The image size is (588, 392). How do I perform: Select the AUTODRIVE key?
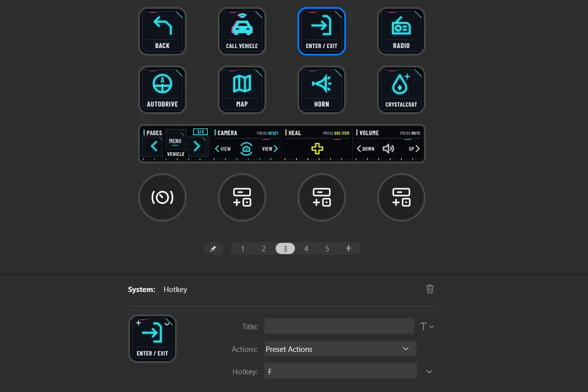click(x=162, y=90)
